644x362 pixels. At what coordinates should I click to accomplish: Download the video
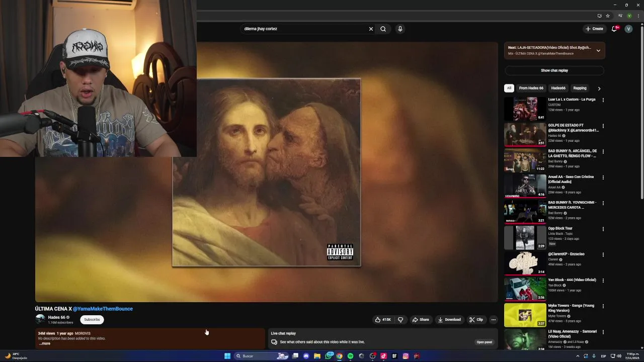[x=449, y=319]
